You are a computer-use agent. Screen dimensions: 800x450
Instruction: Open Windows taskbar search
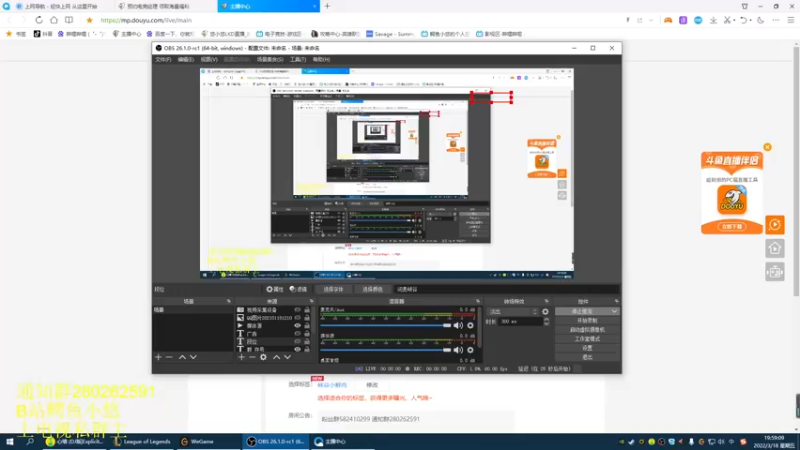tap(30, 442)
